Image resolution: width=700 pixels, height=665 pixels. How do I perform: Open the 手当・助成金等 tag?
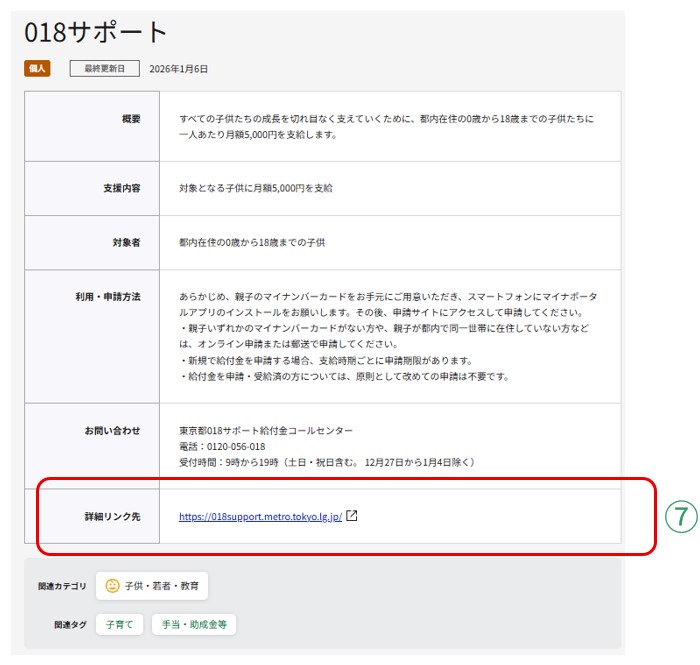click(x=194, y=625)
